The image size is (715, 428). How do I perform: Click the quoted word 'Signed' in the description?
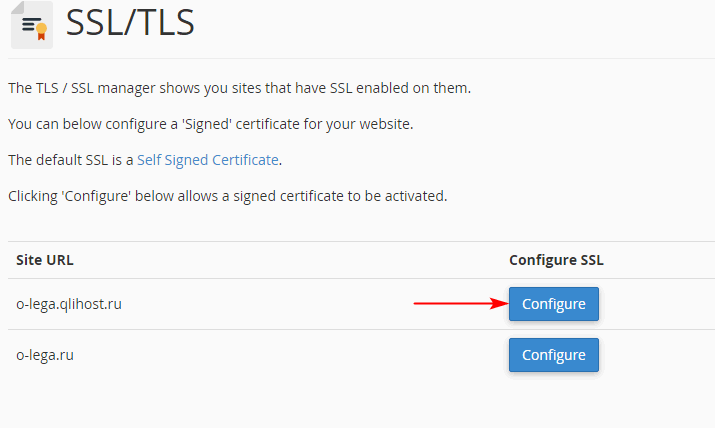207,124
